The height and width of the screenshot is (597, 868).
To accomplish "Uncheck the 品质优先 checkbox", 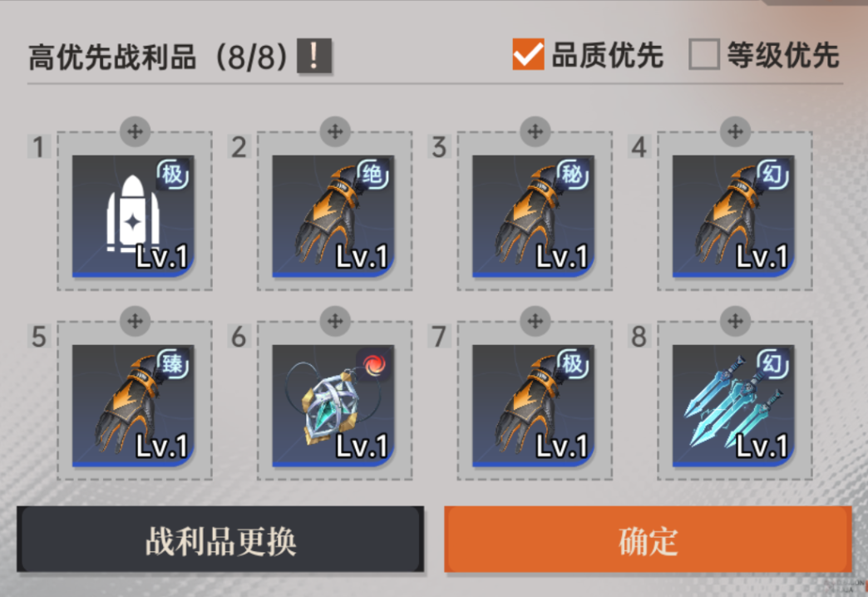I will pos(528,54).
